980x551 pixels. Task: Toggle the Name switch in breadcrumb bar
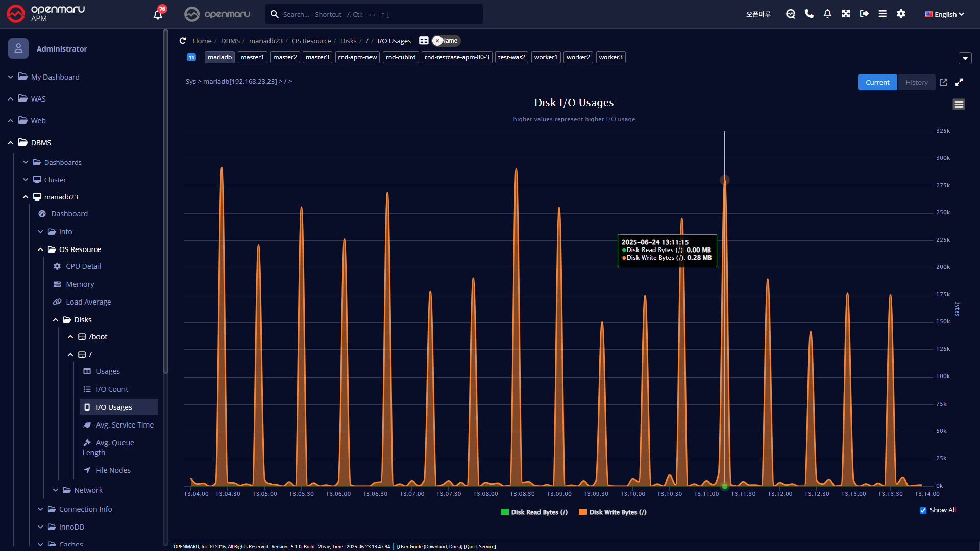(x=446, y=41)
